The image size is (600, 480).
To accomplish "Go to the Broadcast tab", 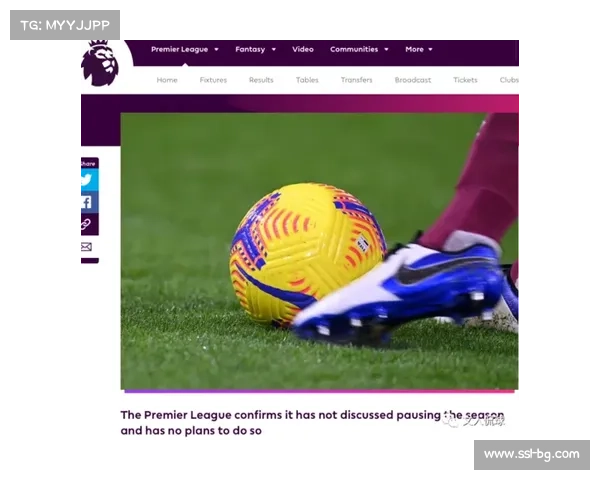I will (x=412, y=80).
